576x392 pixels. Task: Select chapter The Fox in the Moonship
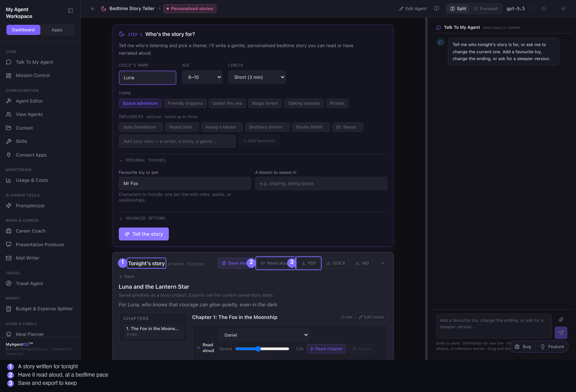pos(153,331)
